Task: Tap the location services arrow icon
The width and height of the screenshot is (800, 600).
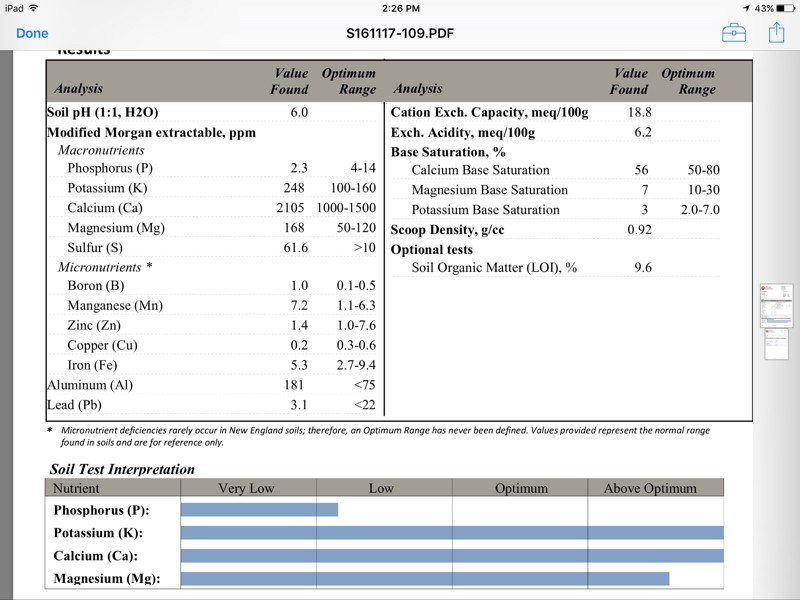Action: pyautogui.click(x=746, y=8)
